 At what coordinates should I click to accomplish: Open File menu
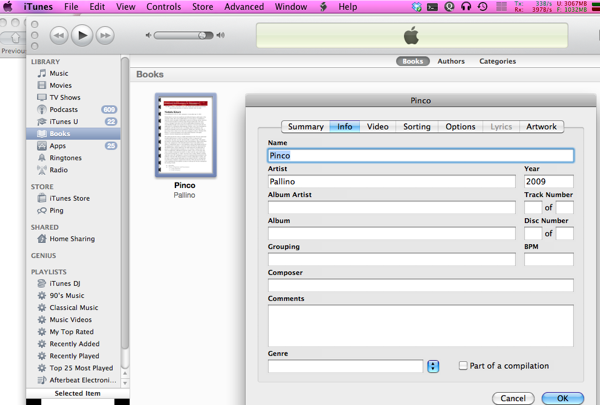pos(71,7)
